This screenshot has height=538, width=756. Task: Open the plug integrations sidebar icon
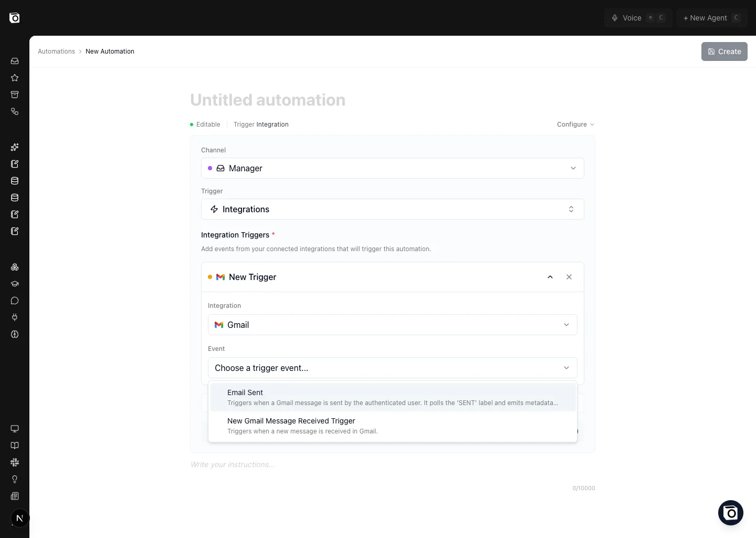[15, 317]
